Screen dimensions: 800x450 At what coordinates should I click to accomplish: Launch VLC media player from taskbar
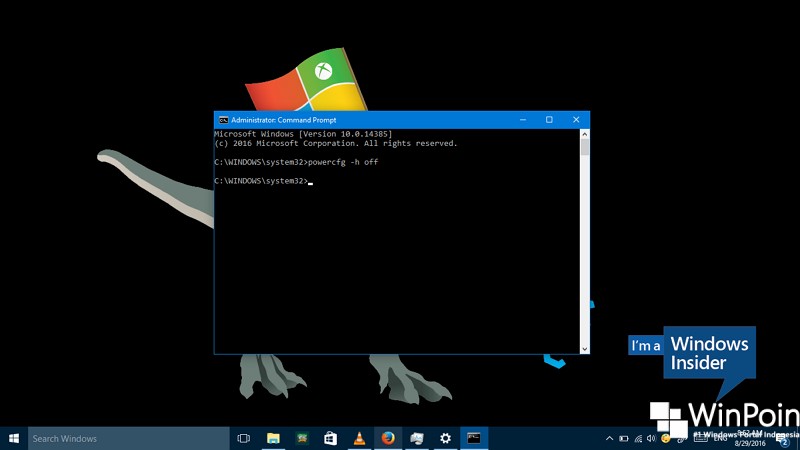click(x=359, y=438)
